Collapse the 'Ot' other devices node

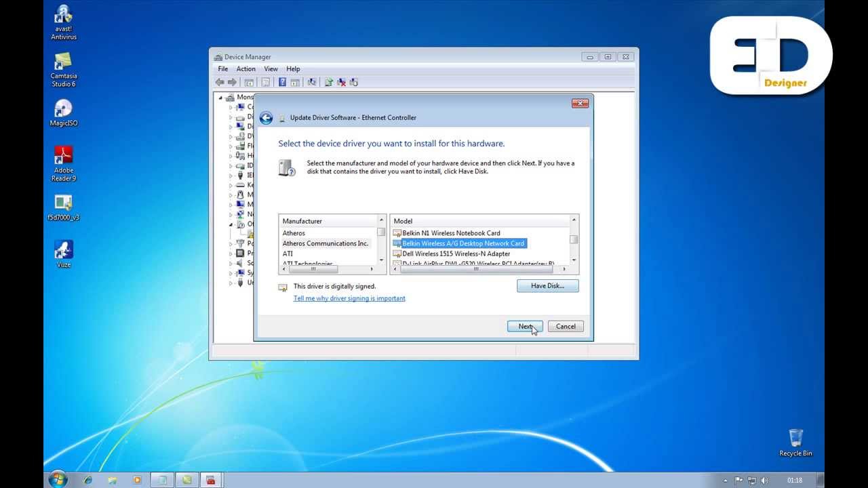[x=231, y=224]
